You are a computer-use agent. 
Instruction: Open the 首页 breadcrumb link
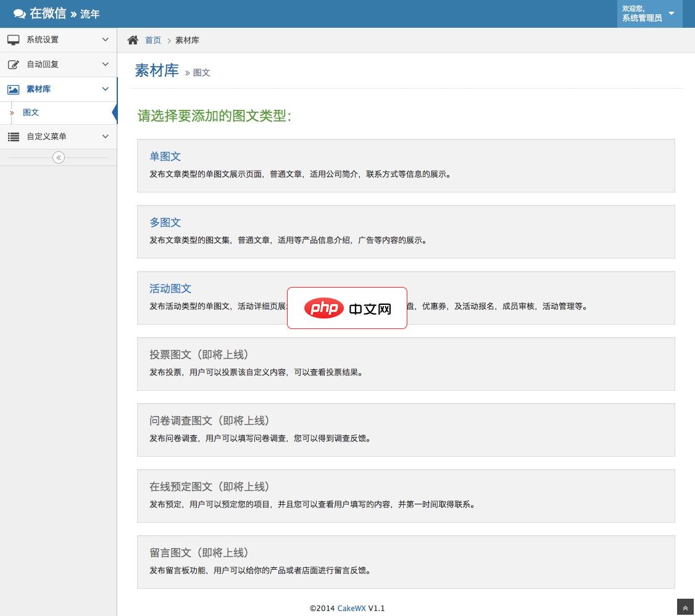[x=152, y=40]
